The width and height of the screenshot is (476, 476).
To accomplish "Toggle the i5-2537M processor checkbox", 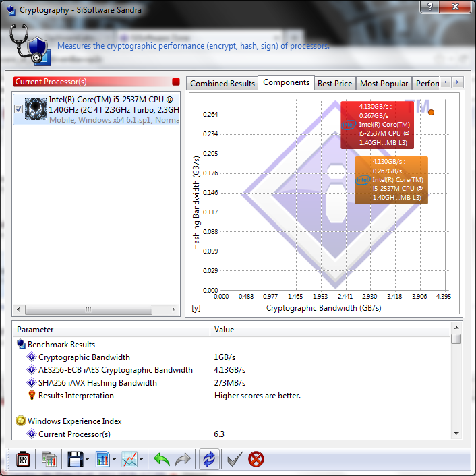I will tap(18, 109).
